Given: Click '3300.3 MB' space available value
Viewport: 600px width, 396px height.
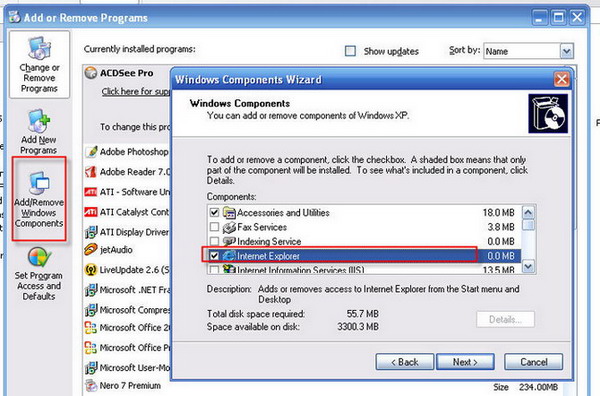Looking at the screenshot, I should click(x=358, y=327).
